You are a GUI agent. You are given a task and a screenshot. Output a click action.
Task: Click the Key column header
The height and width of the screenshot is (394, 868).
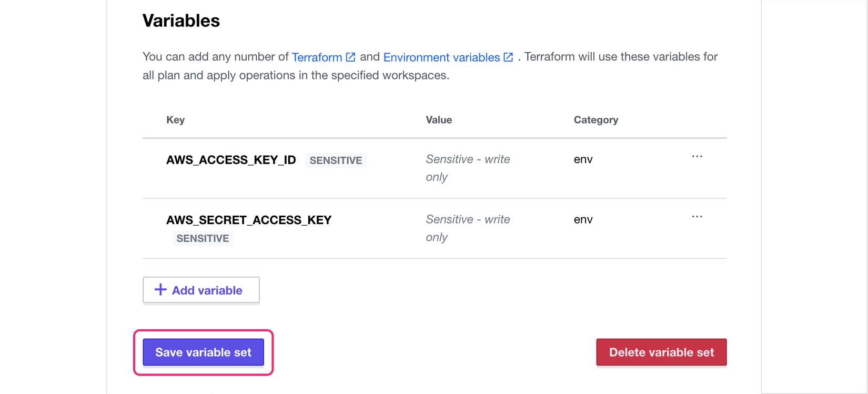[x=175, y=120]
